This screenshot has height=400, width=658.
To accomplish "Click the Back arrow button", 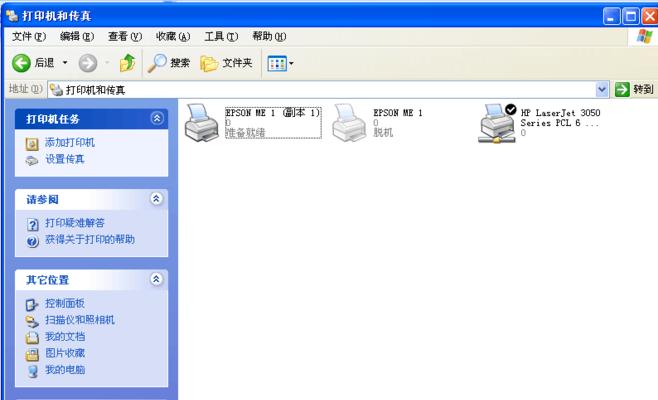I will coord(21,63).
